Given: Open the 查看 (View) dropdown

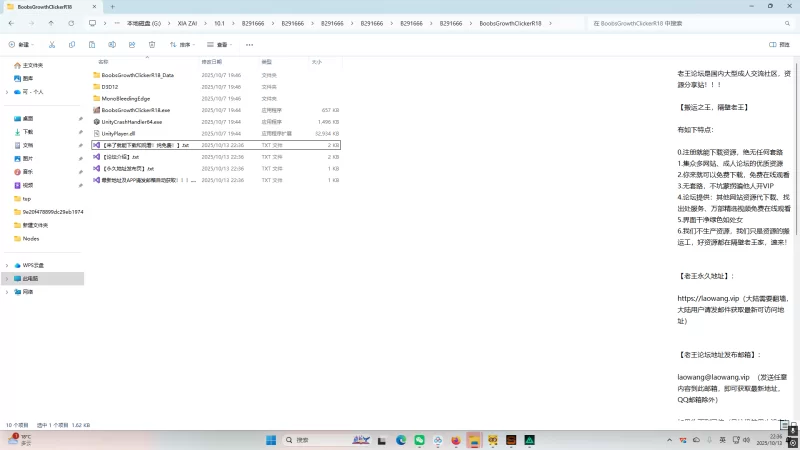Looking at the screenshot, I should point(219,45).
